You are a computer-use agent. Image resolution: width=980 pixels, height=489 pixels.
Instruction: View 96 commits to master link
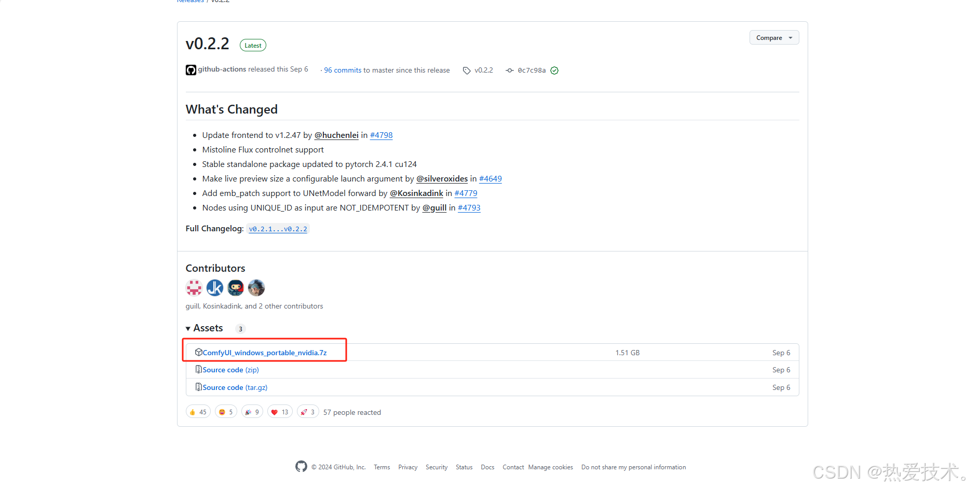pos(343,71)
